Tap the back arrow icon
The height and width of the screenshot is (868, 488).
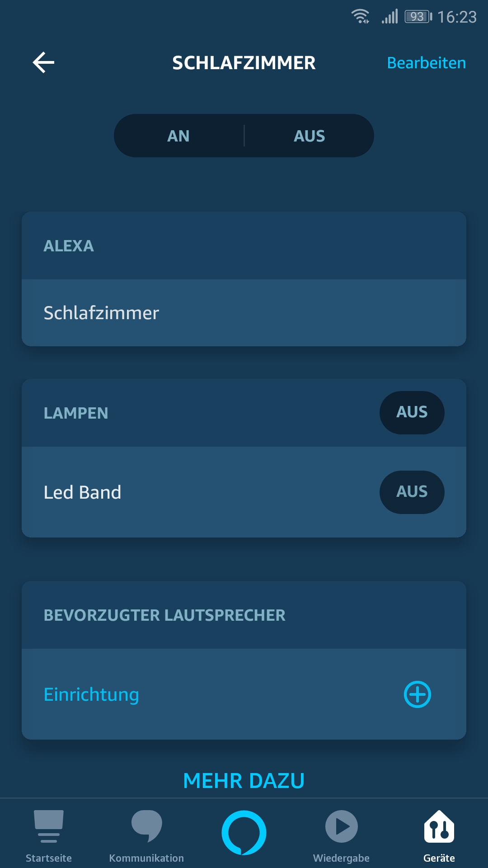44,62
